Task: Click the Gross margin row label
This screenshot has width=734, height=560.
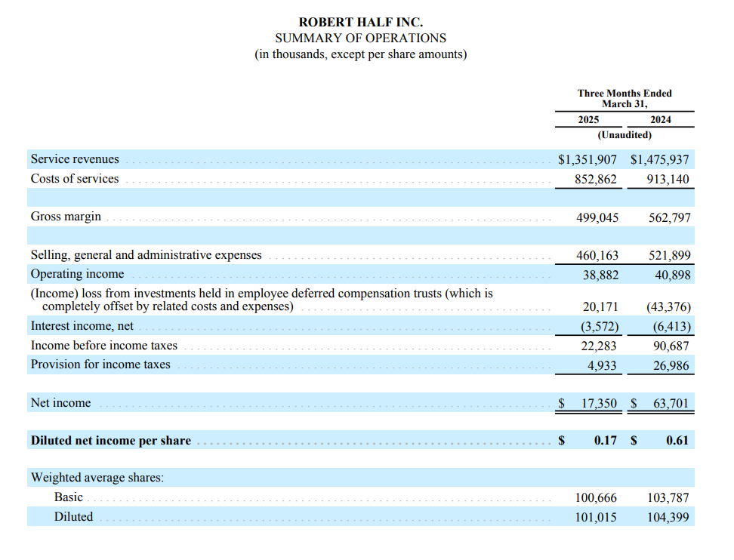Action: (66, 217)
